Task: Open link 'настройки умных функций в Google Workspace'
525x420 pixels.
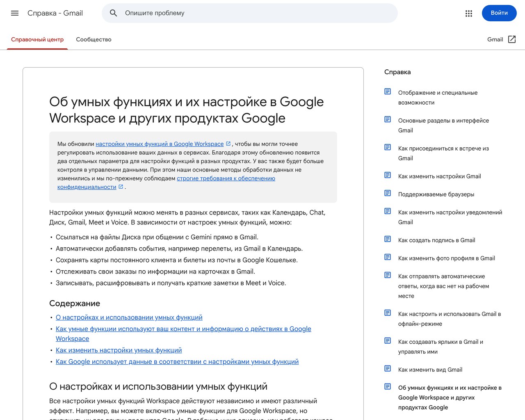Action: 160,144
